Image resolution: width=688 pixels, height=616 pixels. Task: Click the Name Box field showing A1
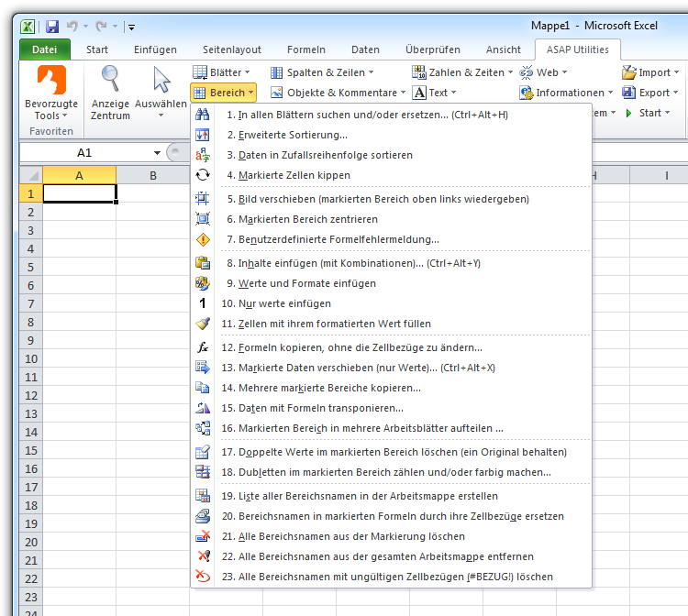coord(85,152)
